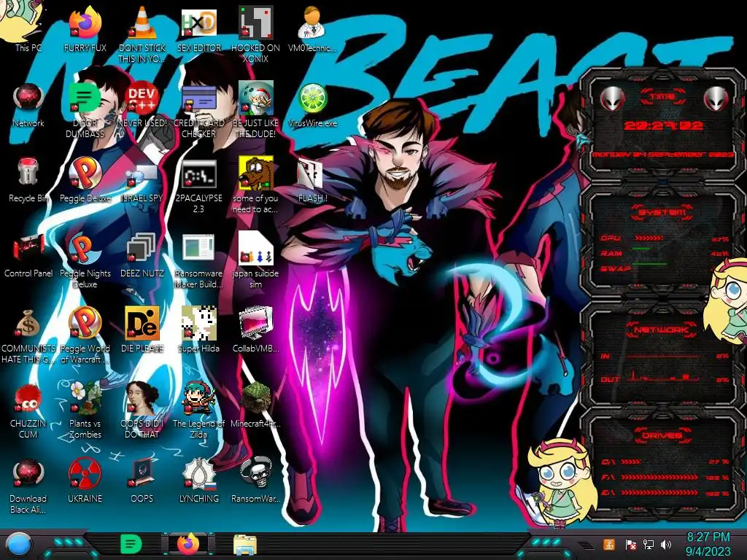Viewport: 747px width, 560px height.
Task: Open the LYNCHING icon
Action: click(x=198, y=481)
